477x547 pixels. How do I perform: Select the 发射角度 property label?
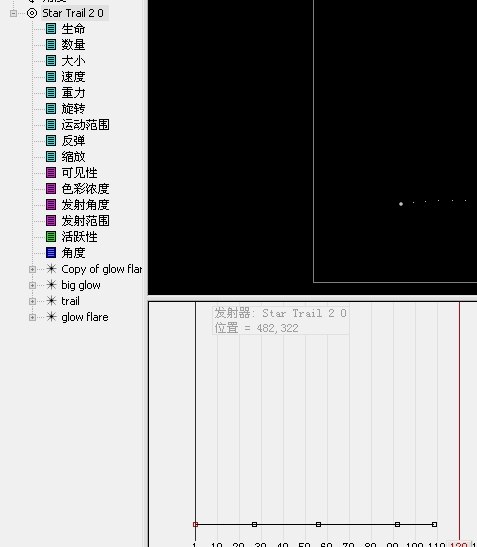[85, 205]
